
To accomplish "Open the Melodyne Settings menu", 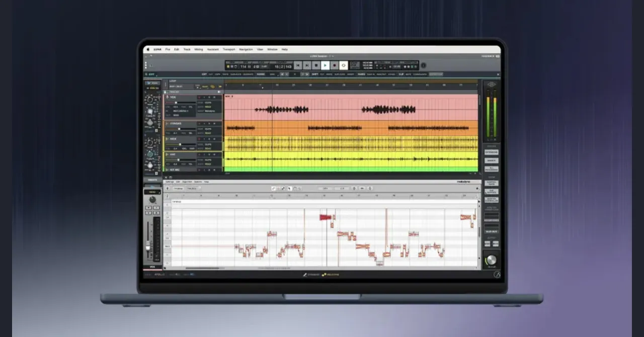I will point(170,182).
